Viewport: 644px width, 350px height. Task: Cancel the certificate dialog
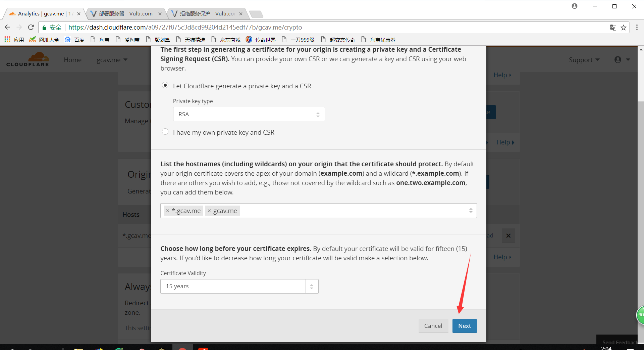click(x=433, y=326)
